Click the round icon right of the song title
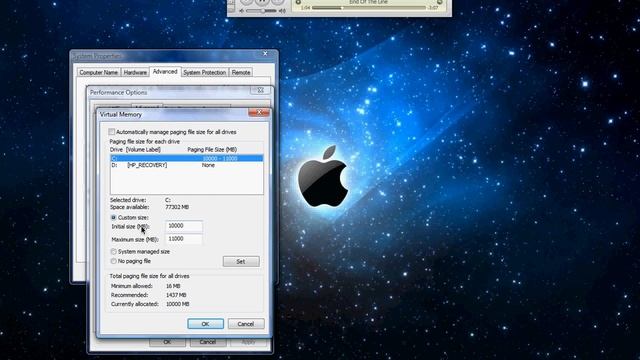 [440, 2]
